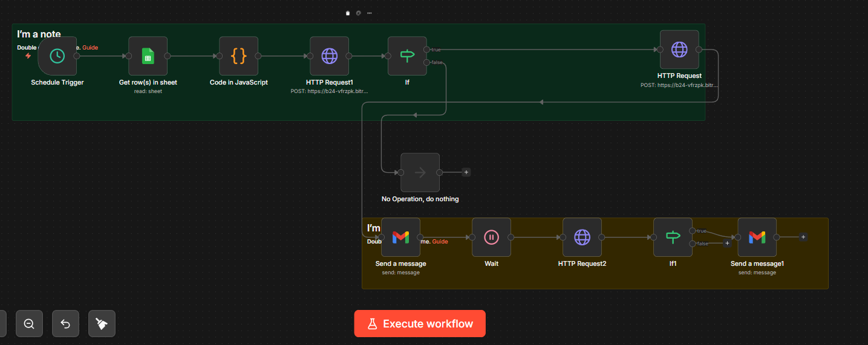Image resolution: width=868 pixels, height=345 pixels.
Task: Click the reset zoom arrow button
Action: pos(65,324)
